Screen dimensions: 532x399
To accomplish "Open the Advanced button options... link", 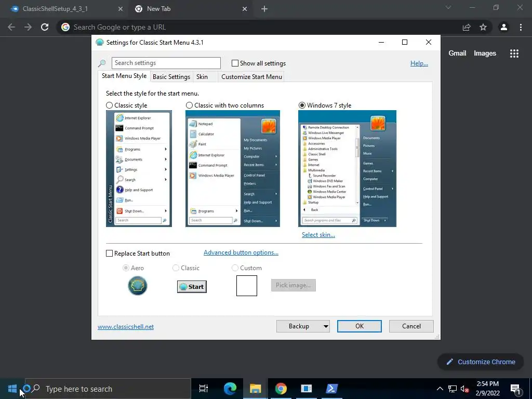I will [241, 252].
